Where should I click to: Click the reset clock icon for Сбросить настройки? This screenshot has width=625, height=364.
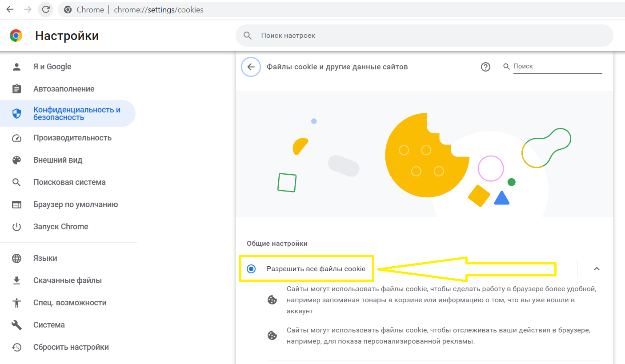[x=17, y=347]
